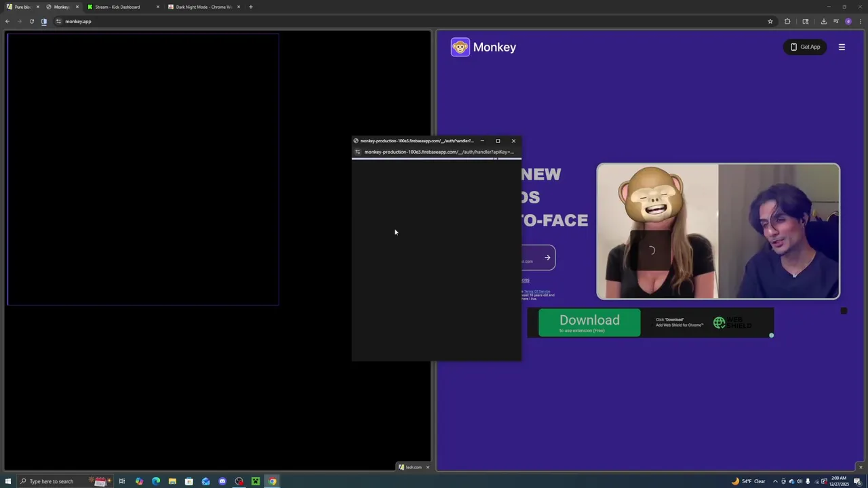Click the ledr.com label at the bottom
This screenshot has height=488, width=868.
pos(414,467)
